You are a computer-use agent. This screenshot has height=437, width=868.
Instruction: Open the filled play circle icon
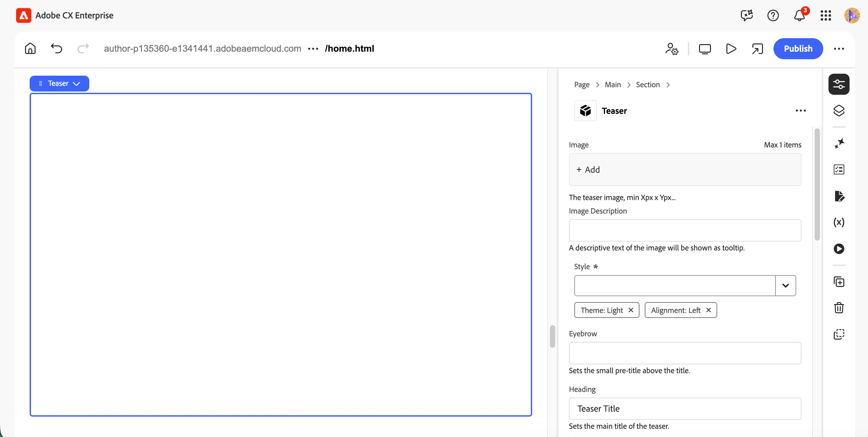pyautogui.click(x=839, y=248)
